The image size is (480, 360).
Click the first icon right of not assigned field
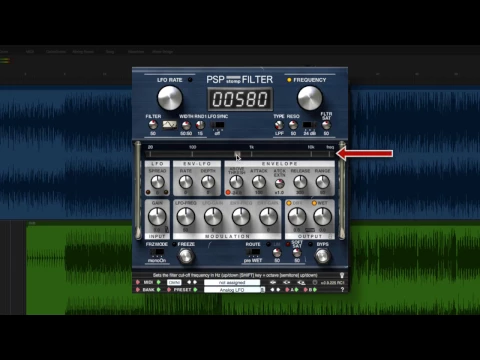tap(273, 282)
